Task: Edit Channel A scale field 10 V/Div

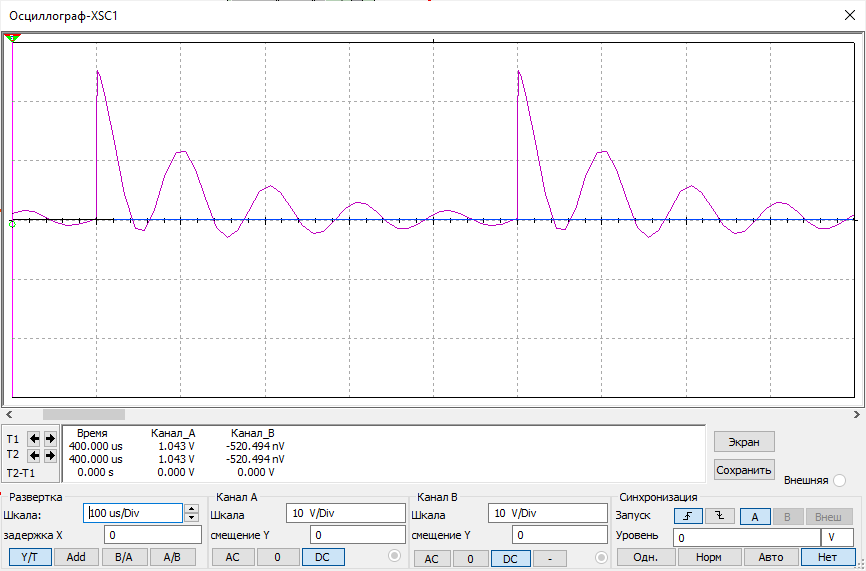Action: (x=346, y=513)
